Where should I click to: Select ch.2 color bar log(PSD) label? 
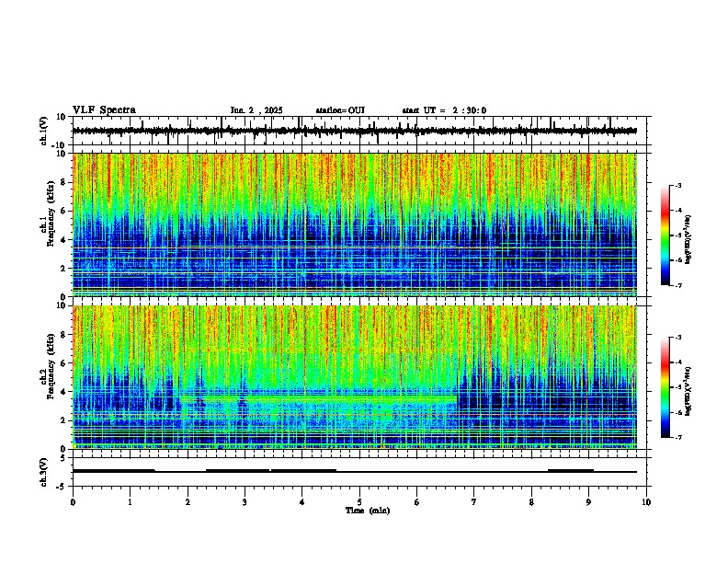(x=688, y=391)
